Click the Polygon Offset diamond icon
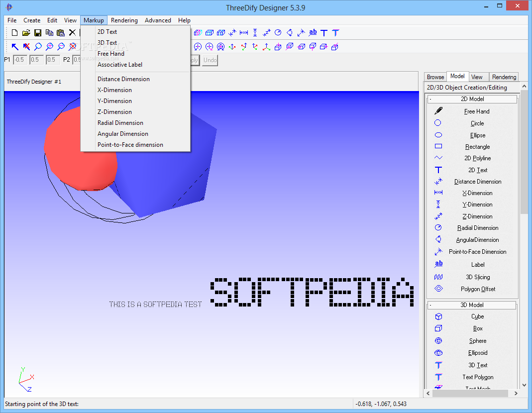This screenshot has height=413, width=532. pyautogui.click(x=438, y=289)
